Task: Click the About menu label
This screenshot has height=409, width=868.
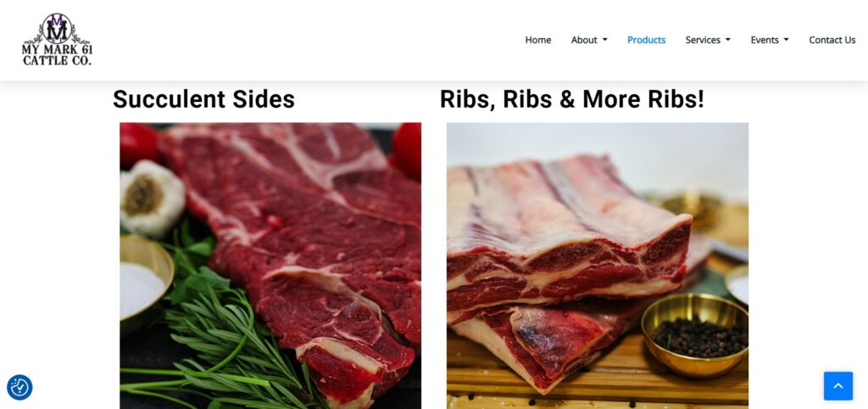Action: click(x=584, y=40)
